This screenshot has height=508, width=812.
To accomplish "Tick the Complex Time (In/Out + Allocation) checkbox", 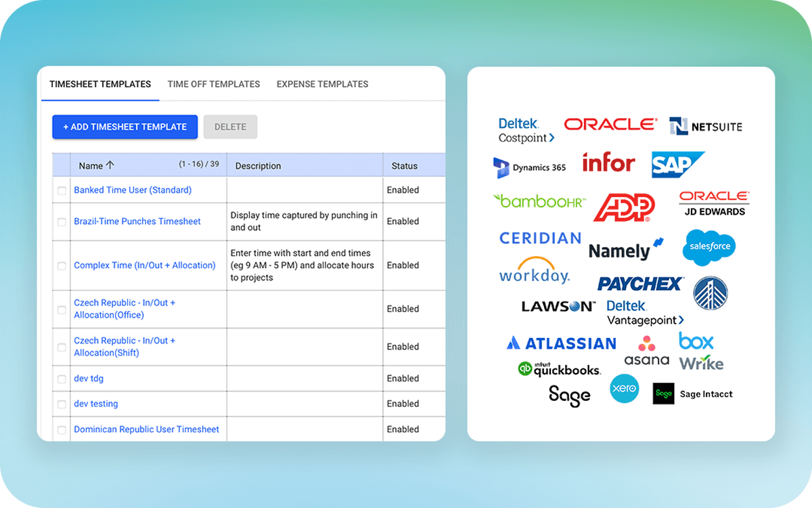I will (62, 266).
